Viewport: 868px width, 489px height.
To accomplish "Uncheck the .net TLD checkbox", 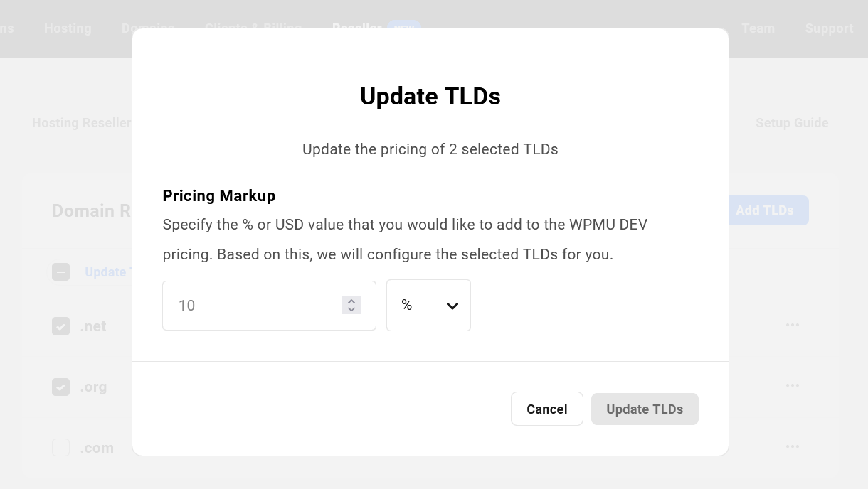I will point(61,326).
